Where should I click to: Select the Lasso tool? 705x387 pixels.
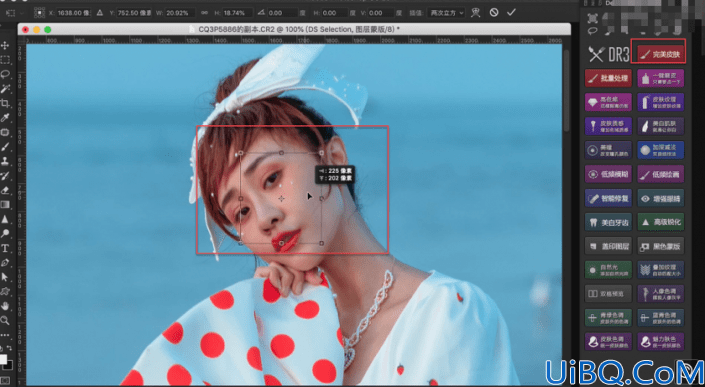[x=5, y=74]
